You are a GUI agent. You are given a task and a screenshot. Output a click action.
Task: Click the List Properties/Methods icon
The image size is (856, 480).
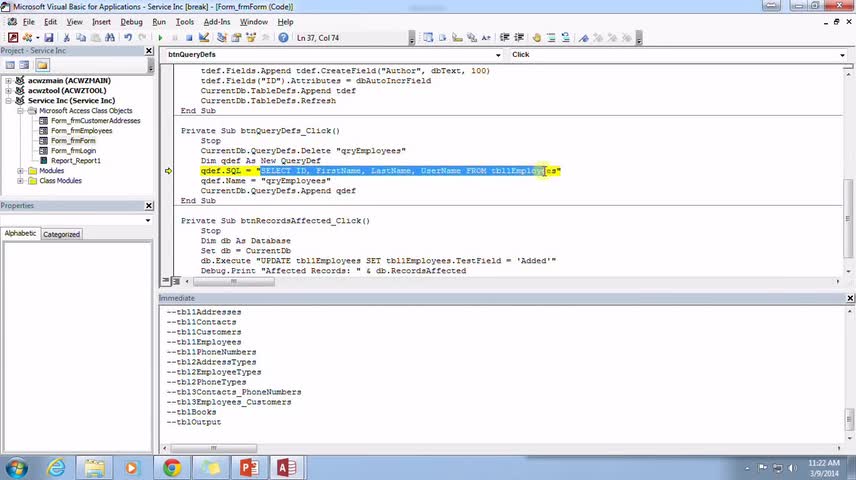428,38
